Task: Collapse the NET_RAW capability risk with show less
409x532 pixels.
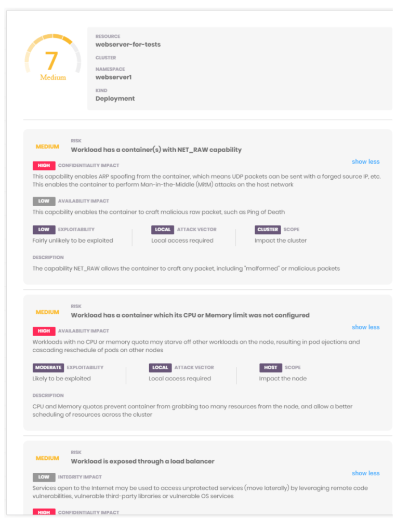Action: (x=365, y=162)
